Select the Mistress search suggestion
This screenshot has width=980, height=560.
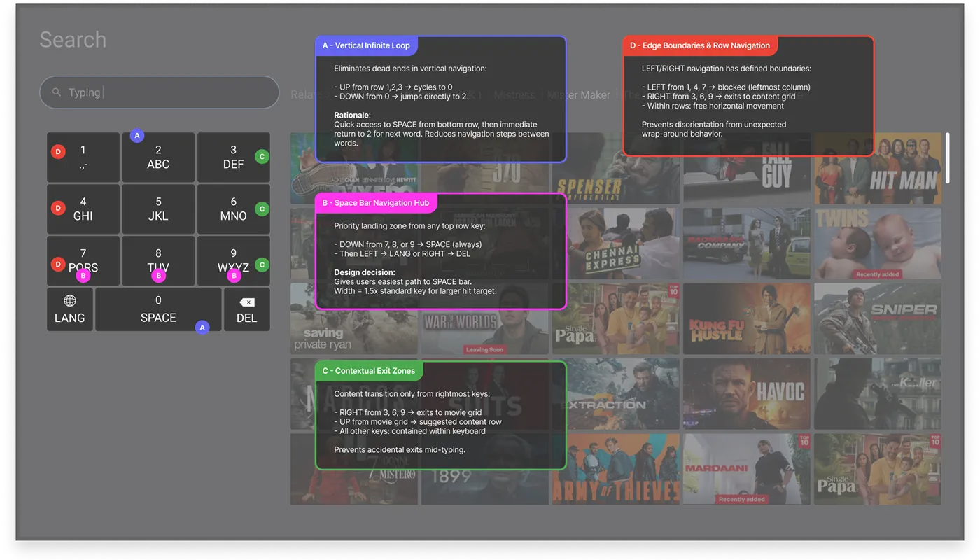pos(514,94)
